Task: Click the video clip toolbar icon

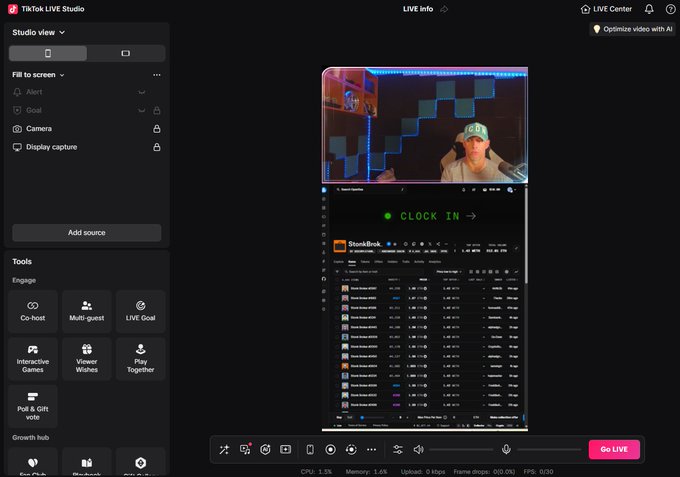Action: (x=285, y=450)
